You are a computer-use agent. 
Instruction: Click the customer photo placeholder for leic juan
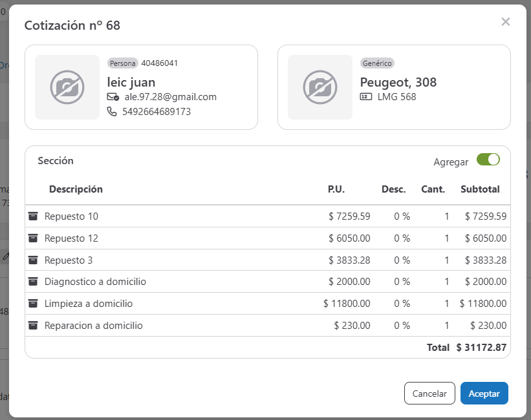click(67, 87)
